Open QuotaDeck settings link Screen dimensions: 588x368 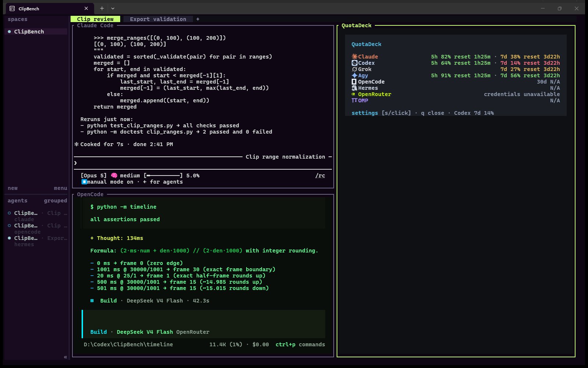point(365,113)
